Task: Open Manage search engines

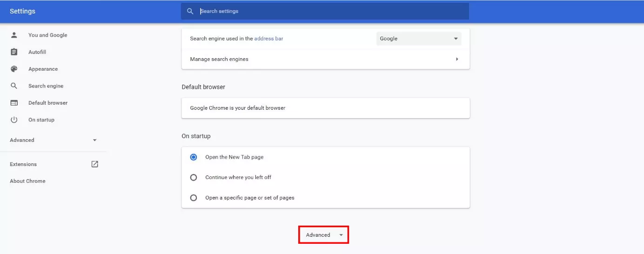Action: coord(325,59)
